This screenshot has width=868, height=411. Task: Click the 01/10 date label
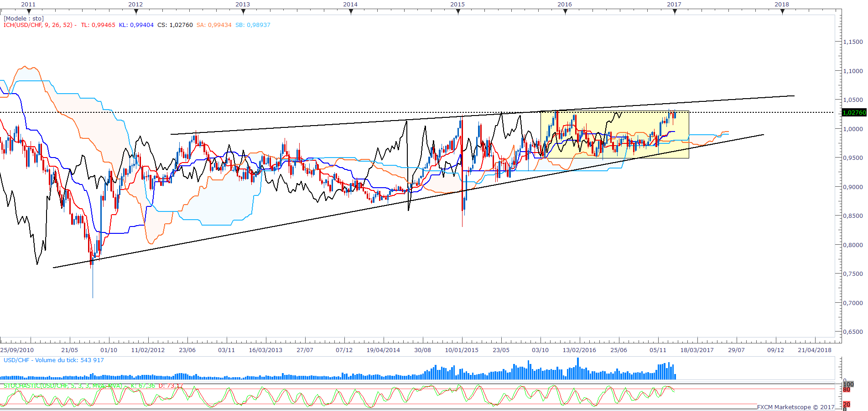pyautogui.click(x=109, y=350)
